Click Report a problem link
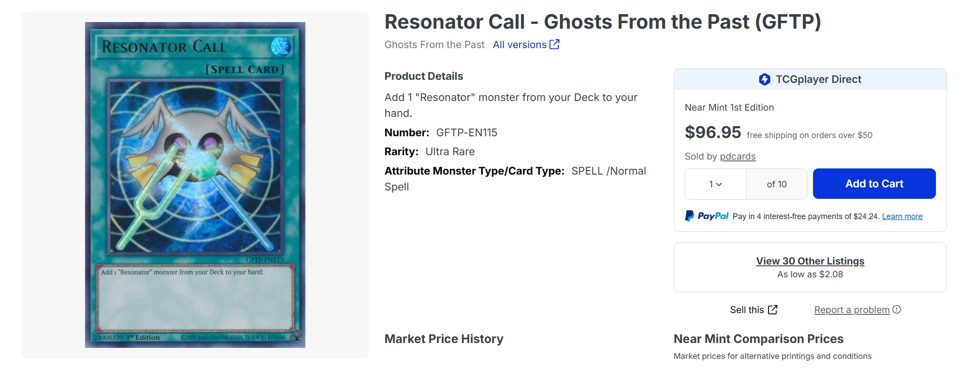This screenshot has height=369, width=980. [852, 310]
